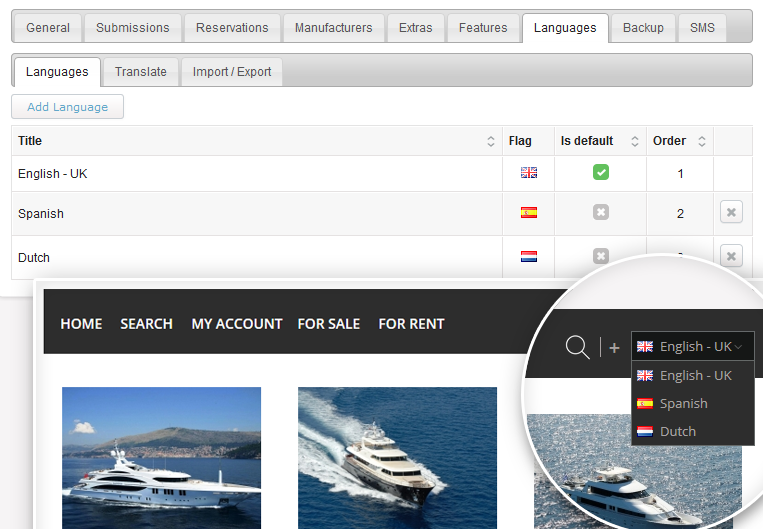Screen dimensions: 763x529
Task: Open MY ACCOUNT in site menu
Action: [x=237, y=324]
